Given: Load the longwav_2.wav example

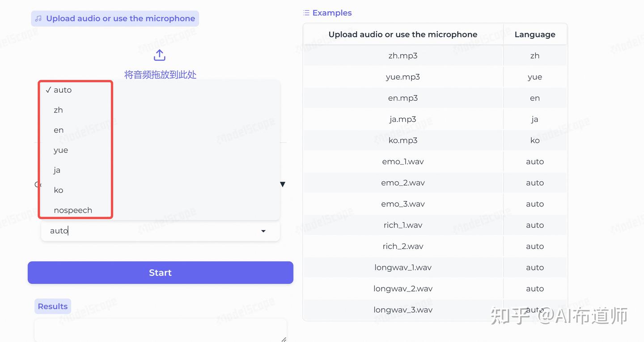Looking at the screenshot, I should (x=435, y=289).
